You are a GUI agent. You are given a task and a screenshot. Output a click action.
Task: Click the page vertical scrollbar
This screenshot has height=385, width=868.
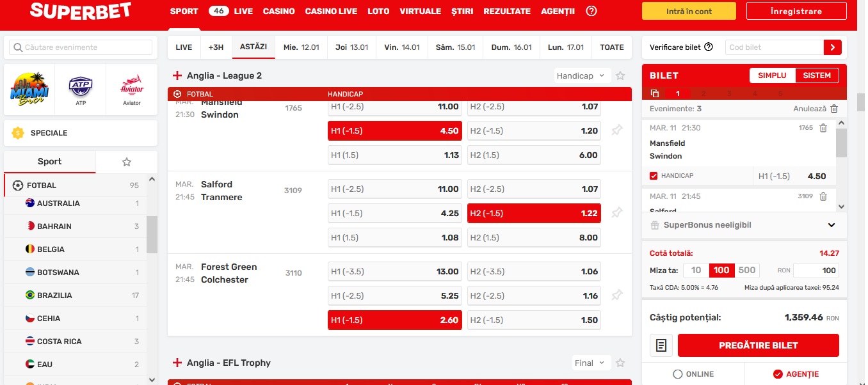coord(861,102)
